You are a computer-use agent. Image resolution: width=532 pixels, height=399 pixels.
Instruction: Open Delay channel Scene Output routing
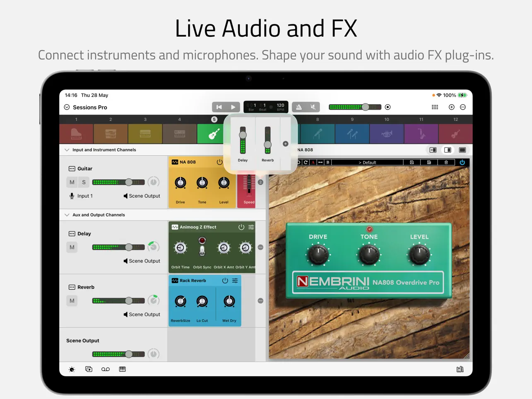coord(142,261)
